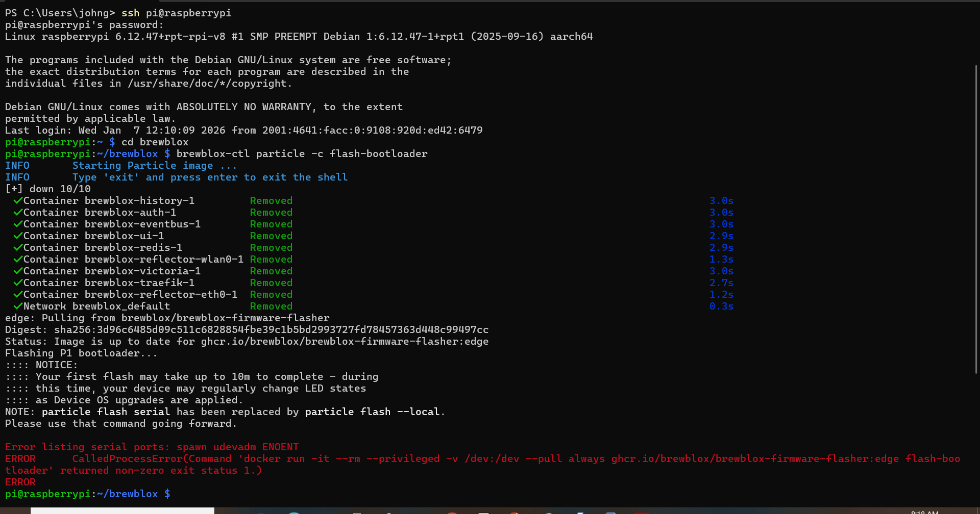Click the sha256 Digest line
The image size is (980, 514).
[x=247, y=330]
